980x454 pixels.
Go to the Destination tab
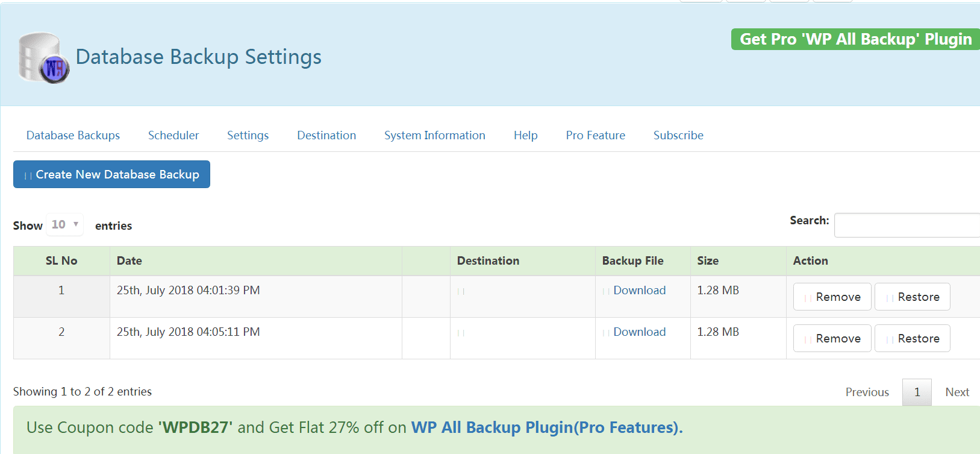[x=326, y=136]
